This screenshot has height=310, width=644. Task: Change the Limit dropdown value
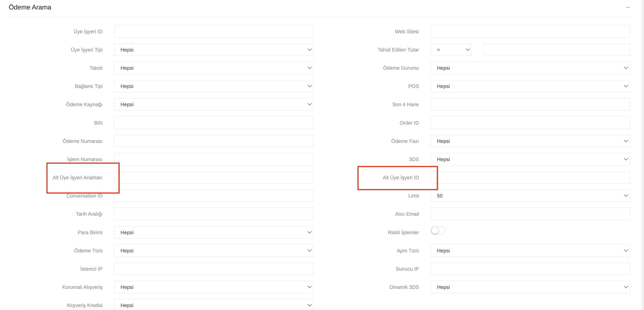(x=530, y=196)
